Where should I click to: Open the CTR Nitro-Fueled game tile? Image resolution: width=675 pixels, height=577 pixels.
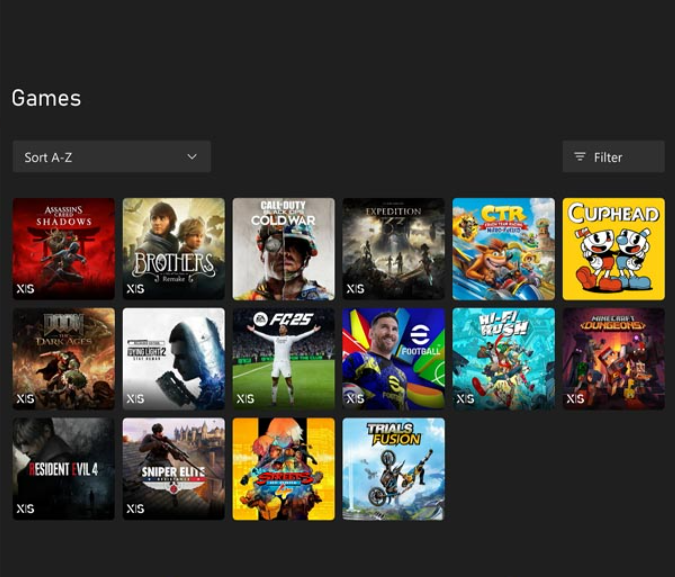504,249
